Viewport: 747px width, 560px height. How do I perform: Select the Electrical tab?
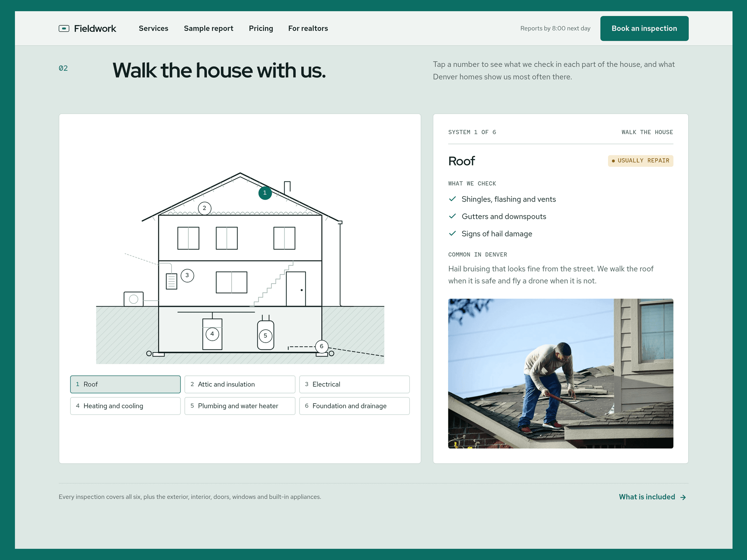pyautogui.click(x=354, y=384)
